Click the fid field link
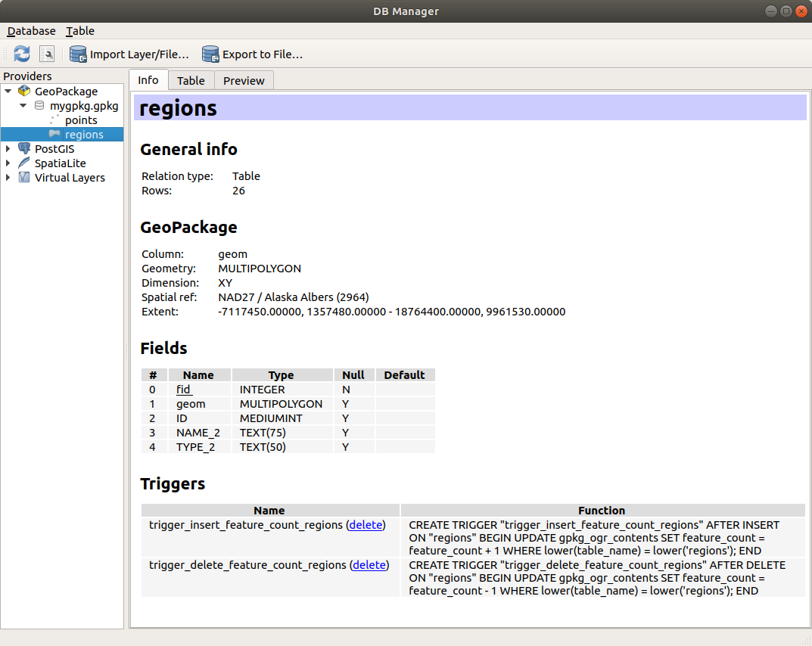Image resolution: width=812 pixels, height=646 pixels. 183,389
